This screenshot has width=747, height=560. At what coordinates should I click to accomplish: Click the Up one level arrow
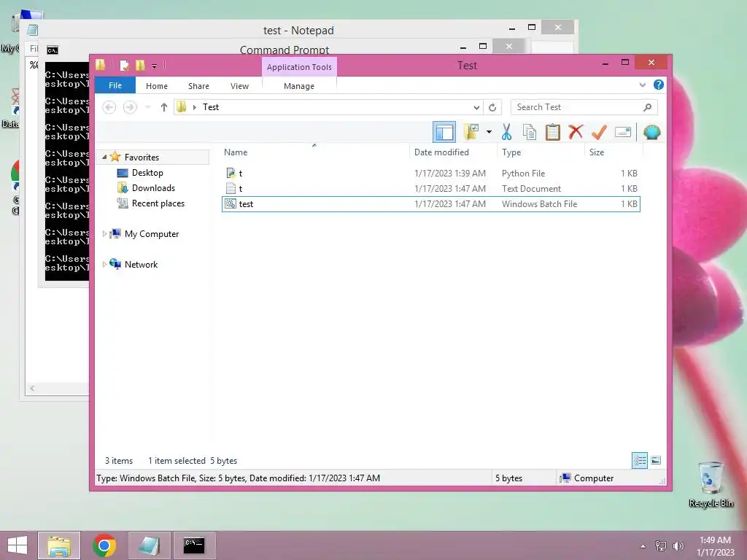(x=164, y=107)
